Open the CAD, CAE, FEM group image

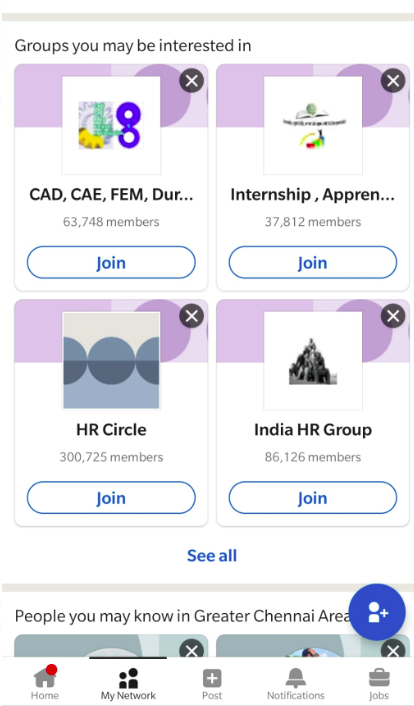point(111,125)
